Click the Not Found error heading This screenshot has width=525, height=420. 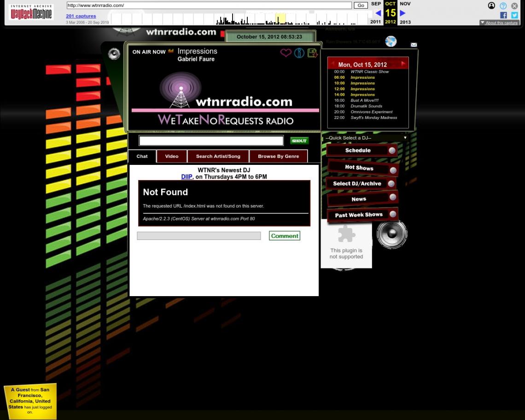pyautogui.click(x=165, y=192)
